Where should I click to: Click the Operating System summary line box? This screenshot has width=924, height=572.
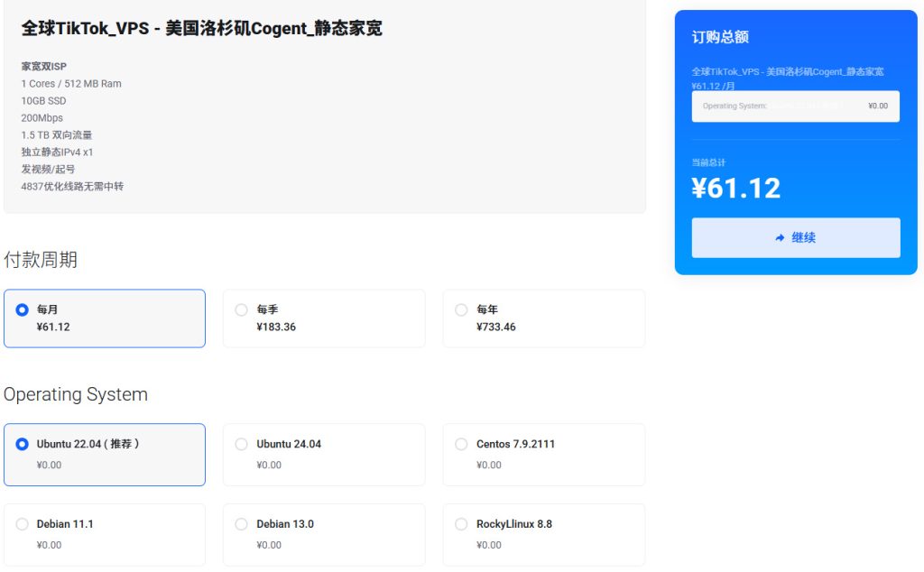796,106
